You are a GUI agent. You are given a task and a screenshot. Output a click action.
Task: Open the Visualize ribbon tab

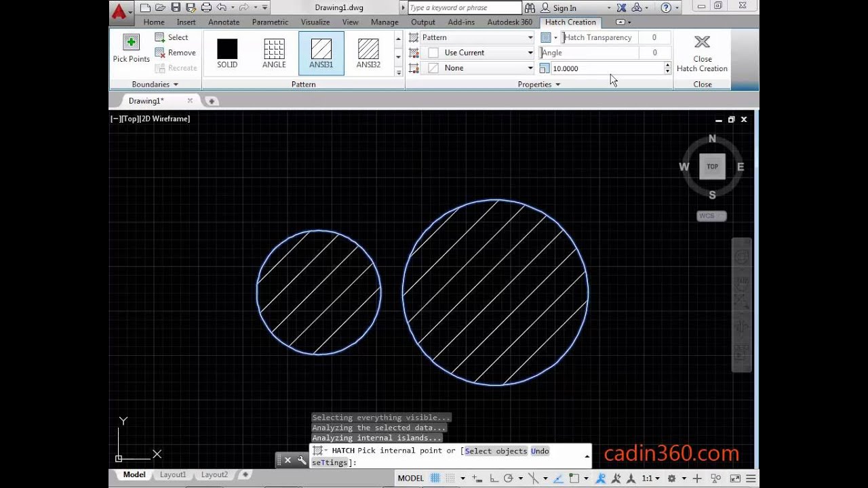[315, 22]
